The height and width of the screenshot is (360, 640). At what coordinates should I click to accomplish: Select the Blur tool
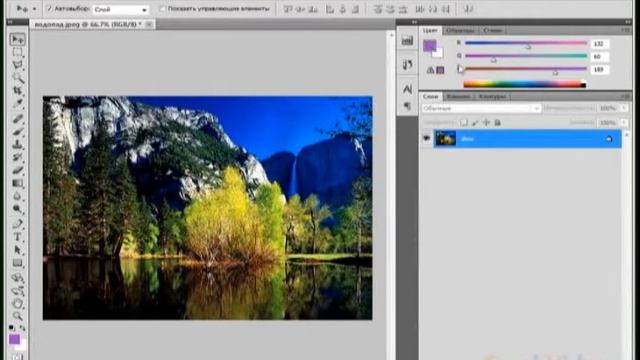point(17,196)
